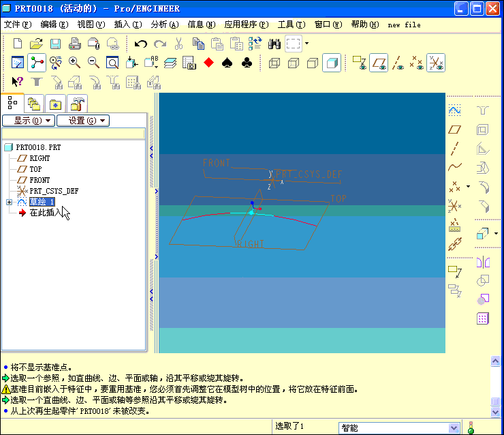Create a datum axis from right toolbar
This screenshot has height=435, width=504.
[x=454, y=149]
